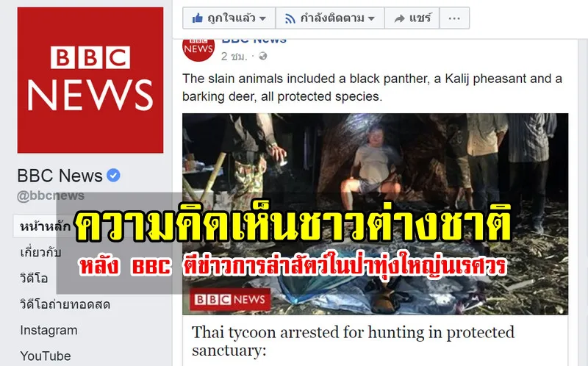Go to the YouTube sidebar item

[46, 356]
